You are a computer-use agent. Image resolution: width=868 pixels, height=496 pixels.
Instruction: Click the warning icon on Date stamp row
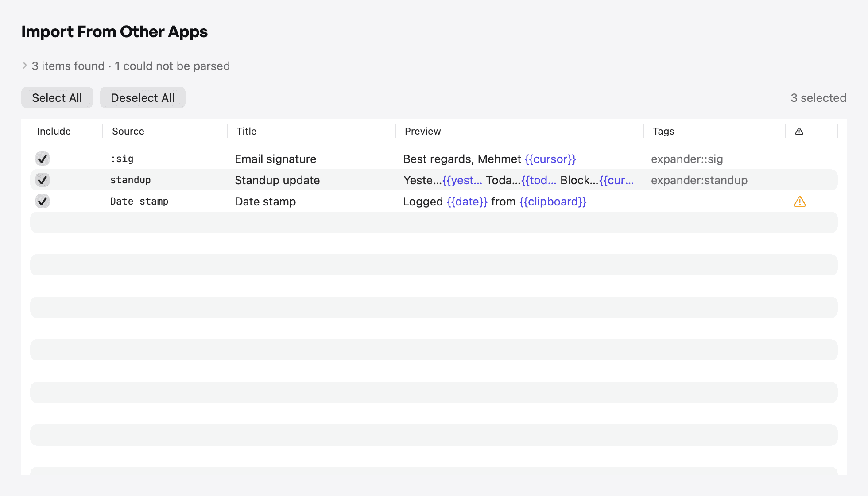pos(800,201)
